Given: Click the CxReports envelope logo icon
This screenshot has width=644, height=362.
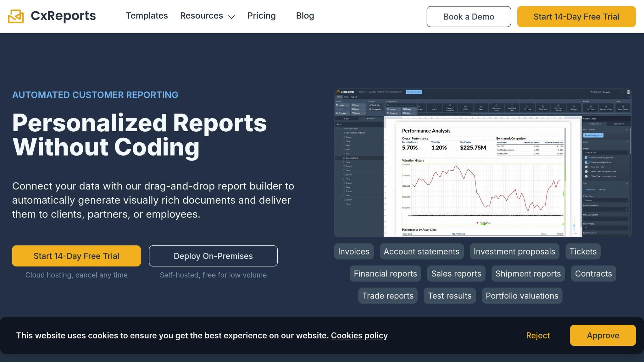Looking at the screenshot, I should [16, 16].
